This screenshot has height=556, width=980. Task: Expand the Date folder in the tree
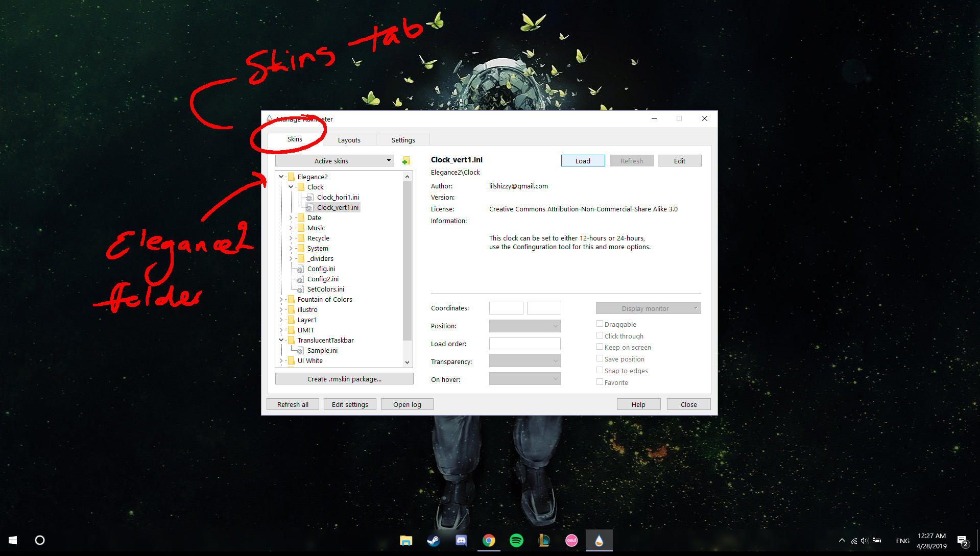[x=292, y=217]
